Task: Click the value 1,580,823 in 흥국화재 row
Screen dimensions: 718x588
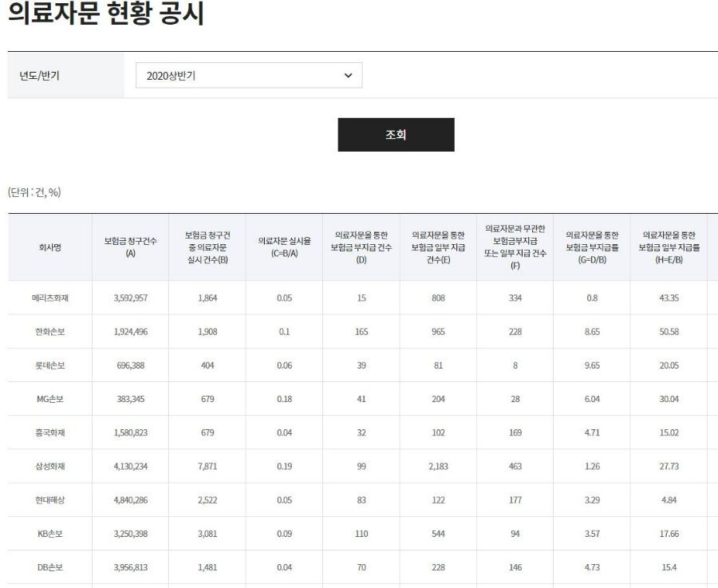Action: 131,432
